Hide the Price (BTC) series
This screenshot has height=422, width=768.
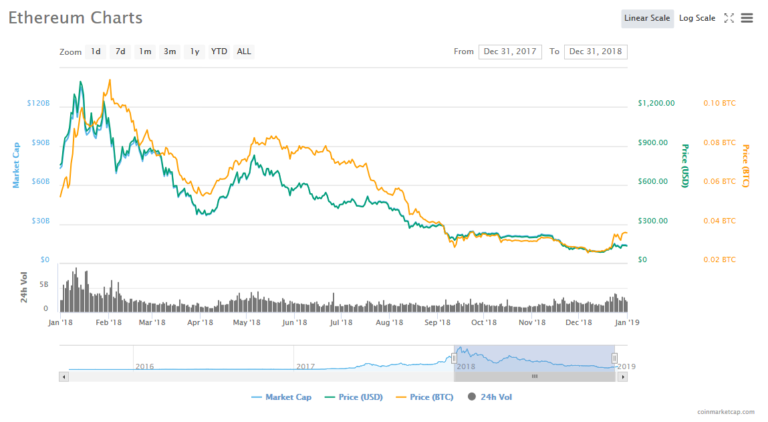point(427,397)
